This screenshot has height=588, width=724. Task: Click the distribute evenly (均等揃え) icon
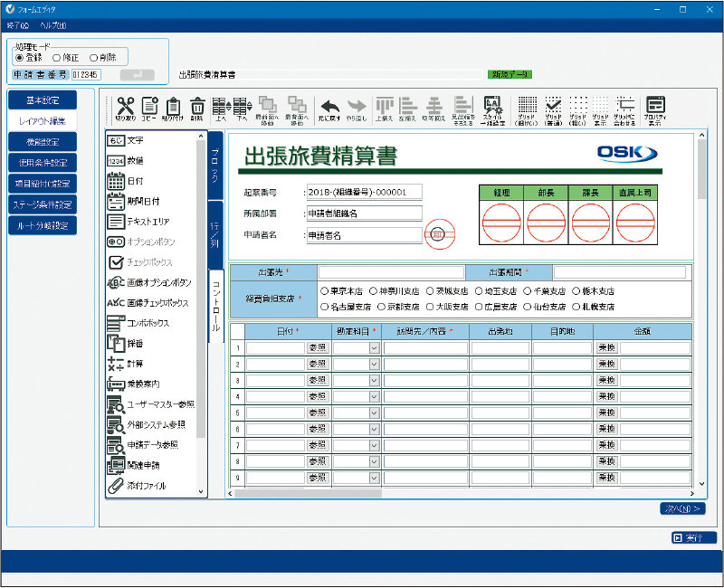[433, 109]
